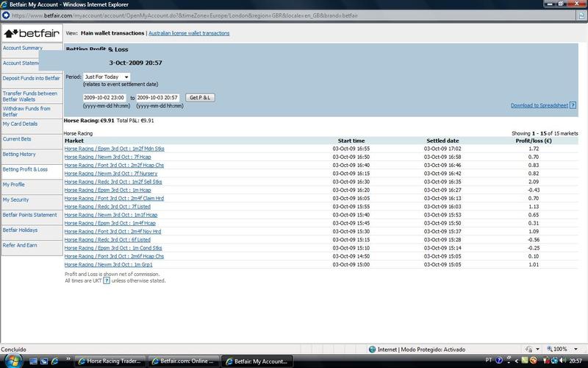
Task: Click the UKT help question mark icon
Action: 107,280
